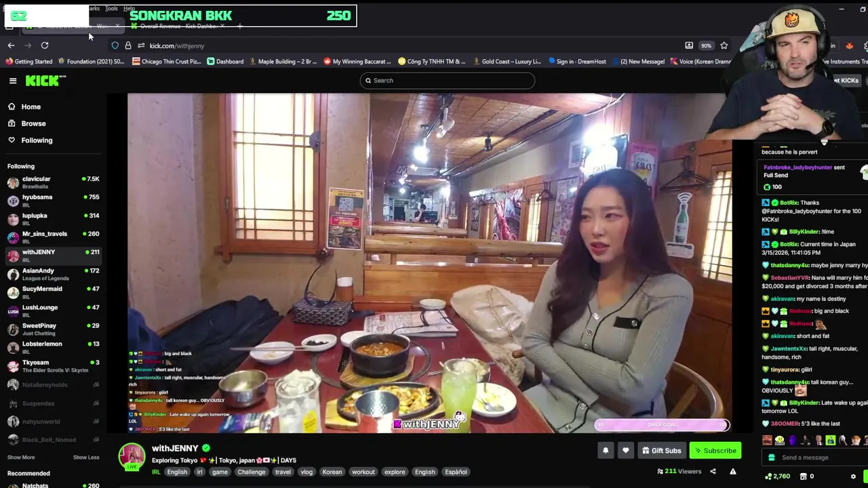Image resolution: width=868 pixels, height=488 pixels.
Task: Open the hyubsama channel in Following list
Action: (53, 201)
